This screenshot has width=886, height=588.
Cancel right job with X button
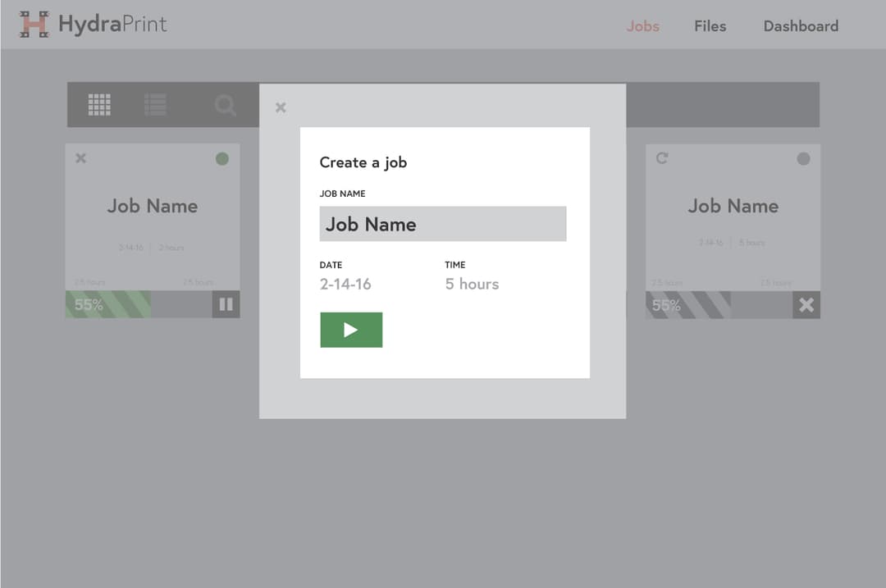point(806,305)
